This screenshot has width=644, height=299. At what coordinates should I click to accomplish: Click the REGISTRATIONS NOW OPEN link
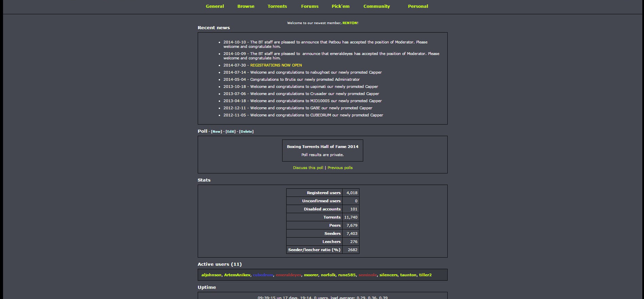276,65
